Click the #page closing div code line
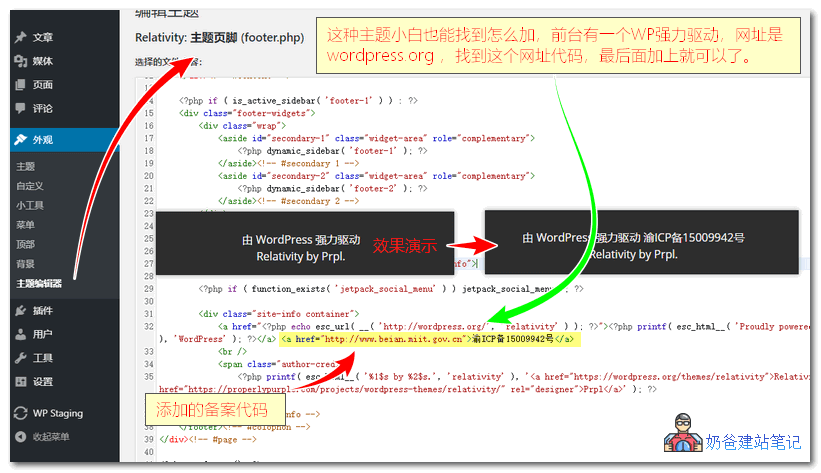This screenshot has width=821, height=473. [208, 439]
